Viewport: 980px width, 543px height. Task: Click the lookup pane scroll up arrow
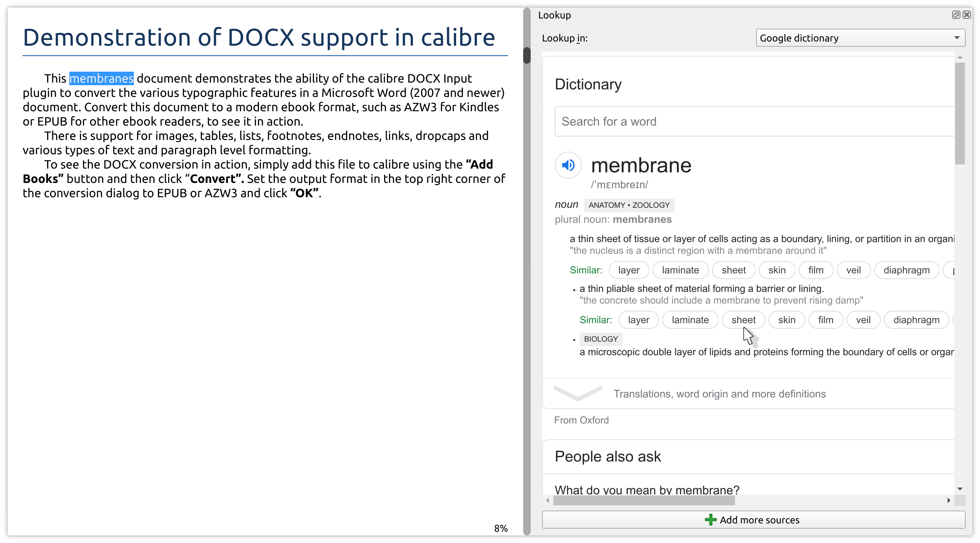(960, 57)
